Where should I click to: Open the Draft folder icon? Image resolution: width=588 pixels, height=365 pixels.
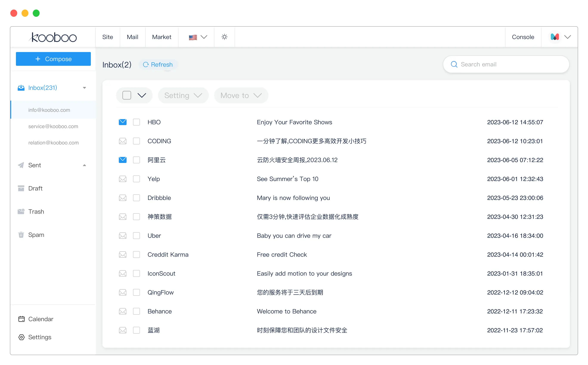pyautogui.click(x=21, y=188)
